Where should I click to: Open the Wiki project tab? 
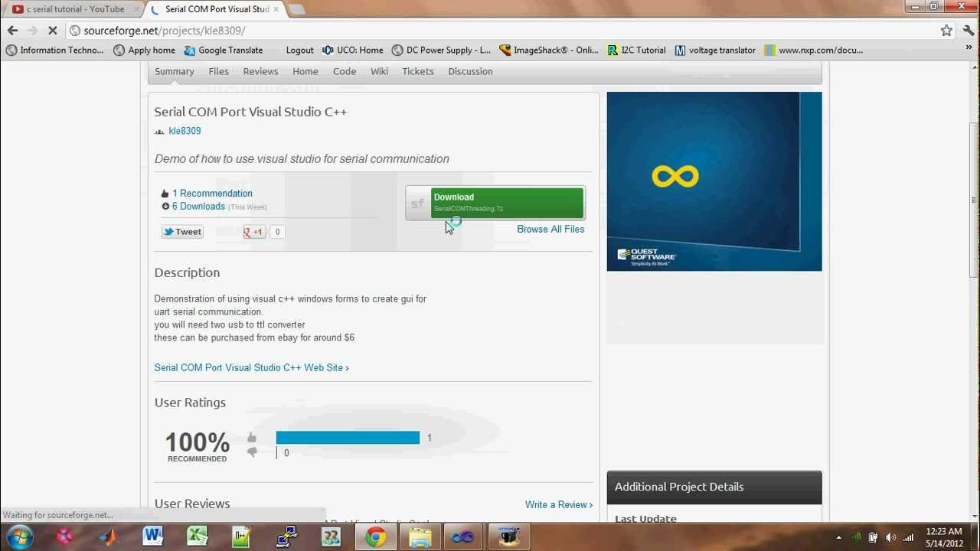(x=379, y=71)
